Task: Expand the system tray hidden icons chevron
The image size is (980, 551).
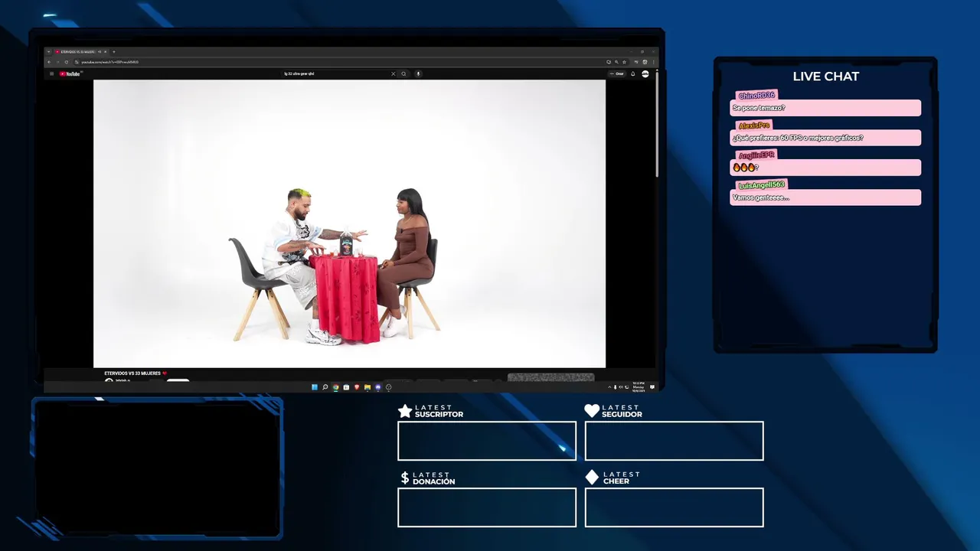Action: click(609, 387)
